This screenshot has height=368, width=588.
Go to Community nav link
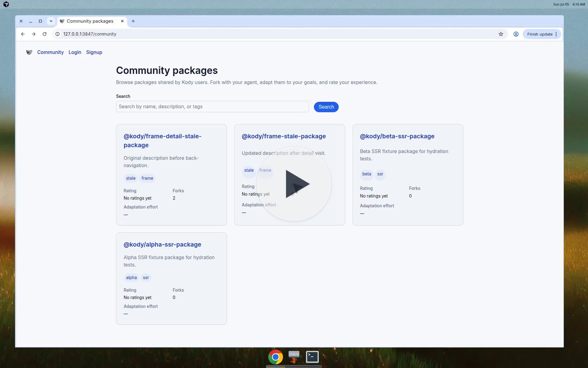point(51,52)
